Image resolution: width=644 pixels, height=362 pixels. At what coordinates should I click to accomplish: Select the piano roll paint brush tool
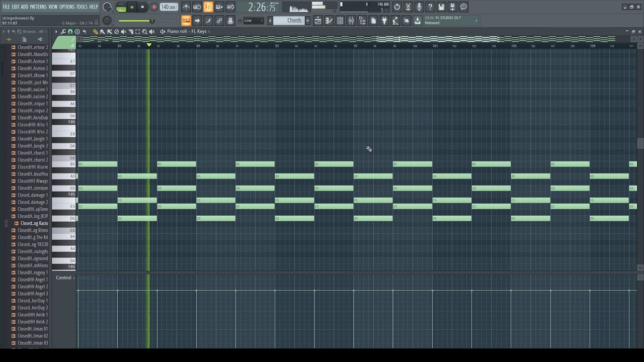point(102,31)
